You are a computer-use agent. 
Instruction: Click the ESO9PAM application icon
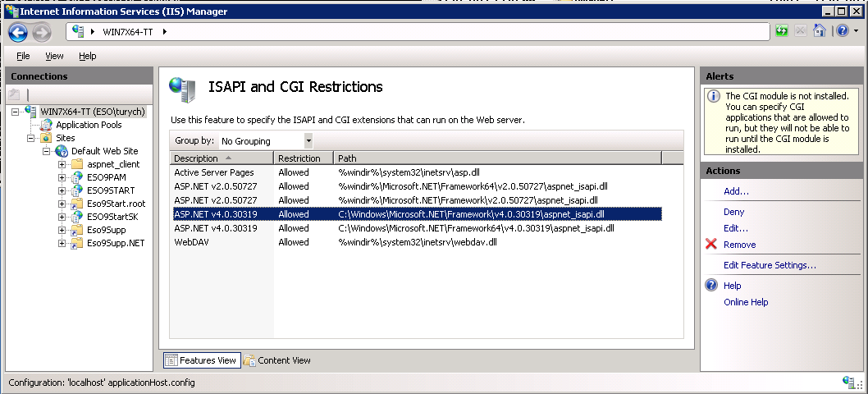[77, 177]
